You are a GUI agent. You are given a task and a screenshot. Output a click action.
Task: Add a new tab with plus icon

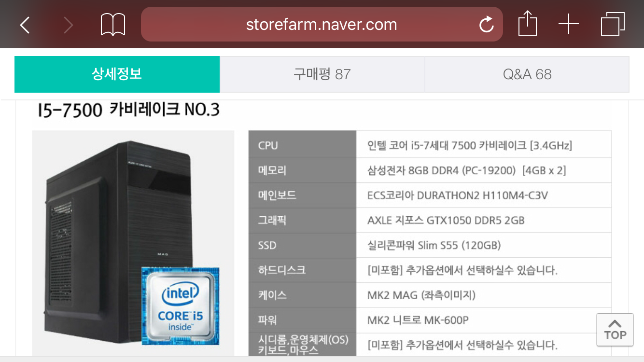point(569,24)
